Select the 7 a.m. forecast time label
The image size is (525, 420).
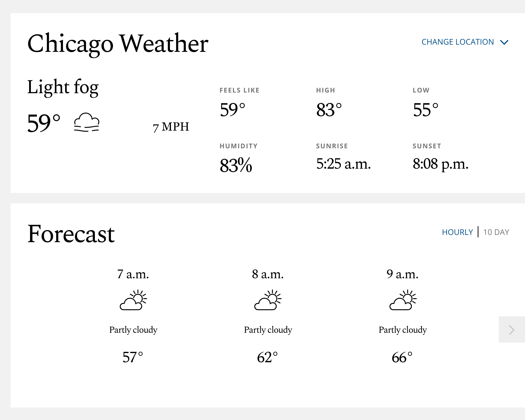tap(133, 274)
